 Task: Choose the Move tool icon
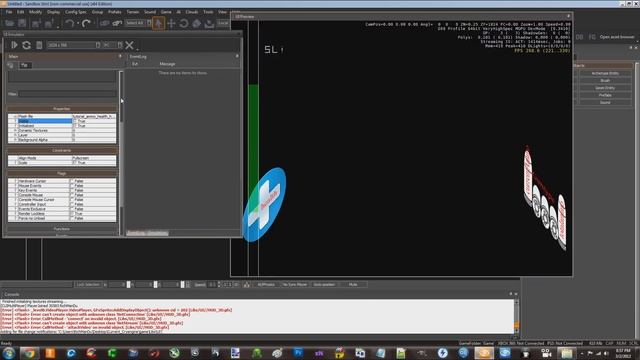pyautogui.click(x=171, y=23)
